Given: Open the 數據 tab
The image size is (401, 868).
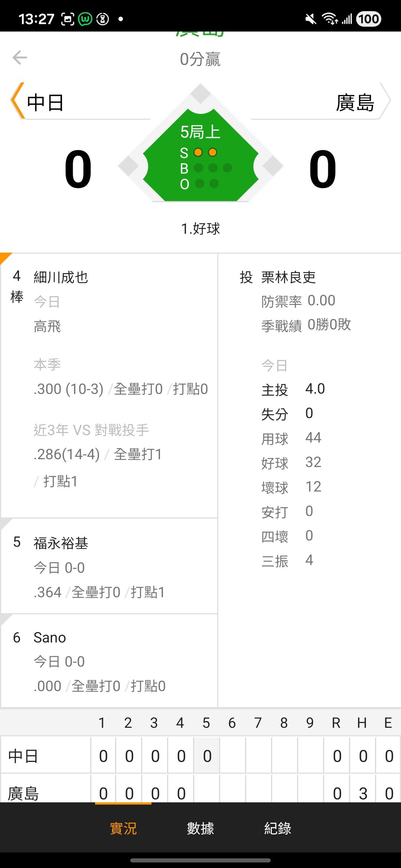Looking at the screenshot, I should tap(200, 828).
